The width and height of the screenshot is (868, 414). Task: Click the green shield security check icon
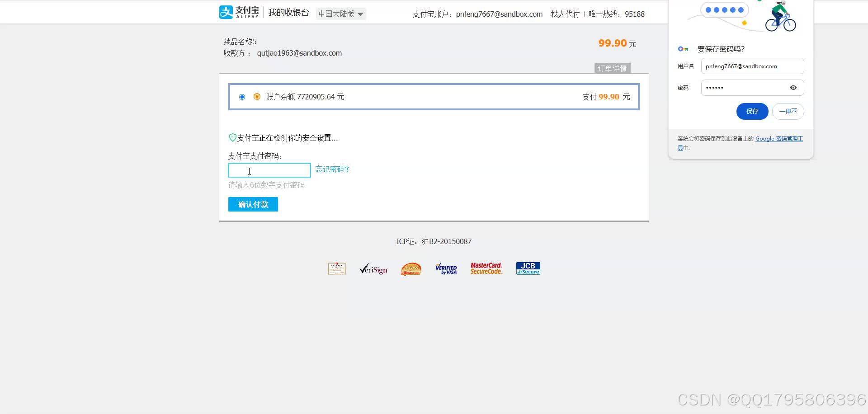(x=232, y=137)
